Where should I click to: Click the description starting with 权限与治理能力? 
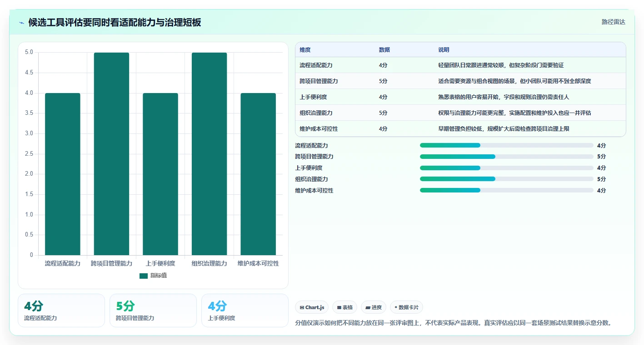pyautogui.click(x=514, y=113)
